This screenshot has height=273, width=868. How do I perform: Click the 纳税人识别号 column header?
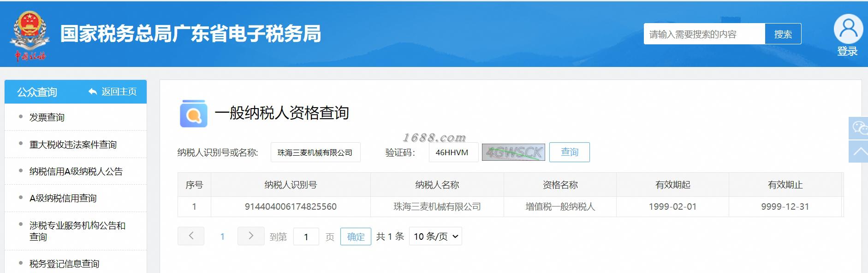coord(291,185)
